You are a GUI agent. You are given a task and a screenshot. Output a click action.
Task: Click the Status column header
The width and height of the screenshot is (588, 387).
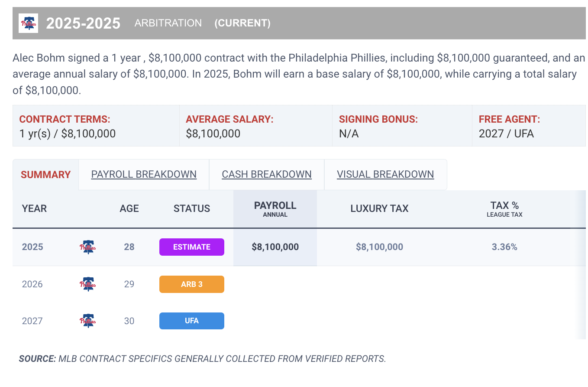192,208
